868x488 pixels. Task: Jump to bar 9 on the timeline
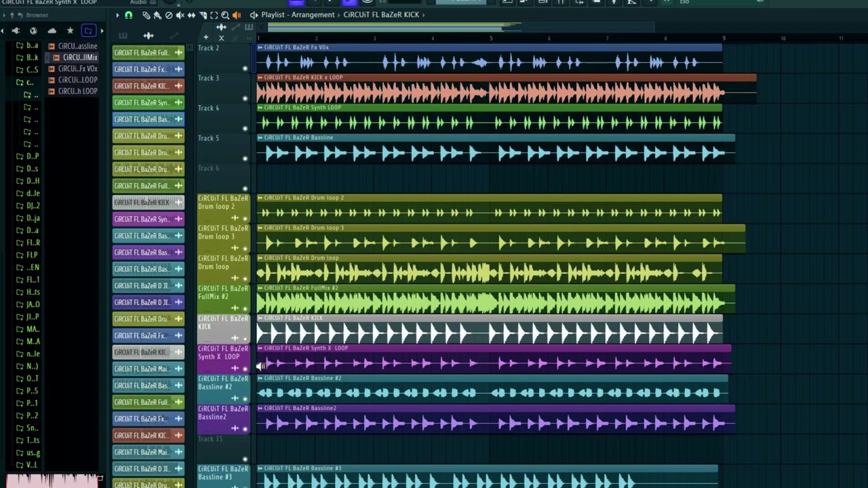coord(724,38)
